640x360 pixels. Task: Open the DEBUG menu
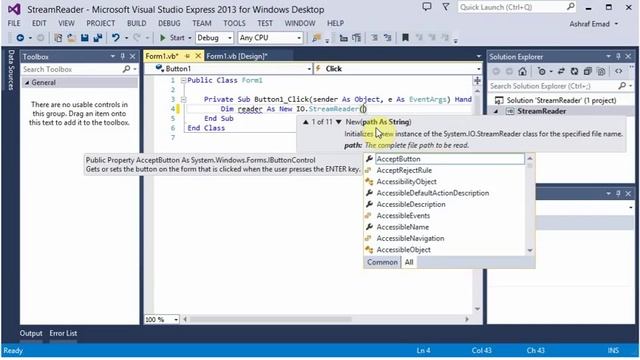(x=169, y=23)
